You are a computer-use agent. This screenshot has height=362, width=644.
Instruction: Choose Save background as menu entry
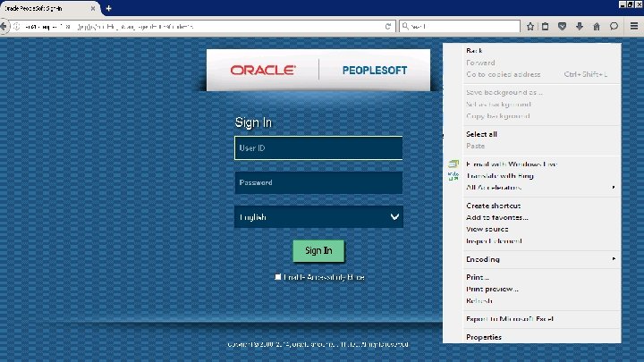(x=504, y=92)
